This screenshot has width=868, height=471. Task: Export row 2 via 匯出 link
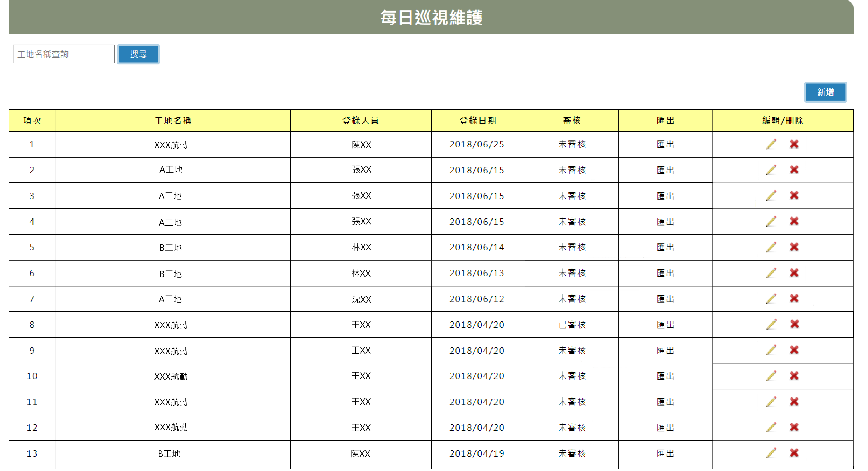click(665, 170)
